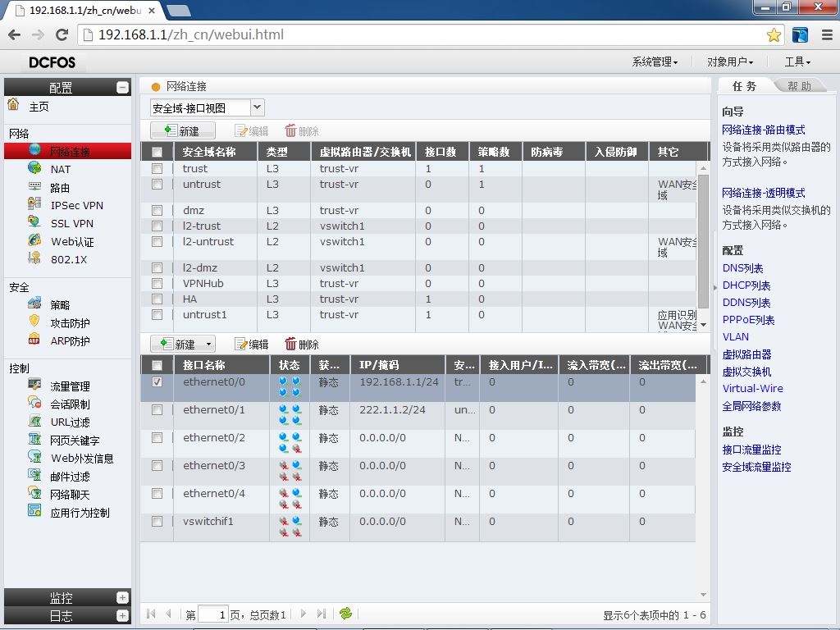Click the Web外发信息 icon

34,457
